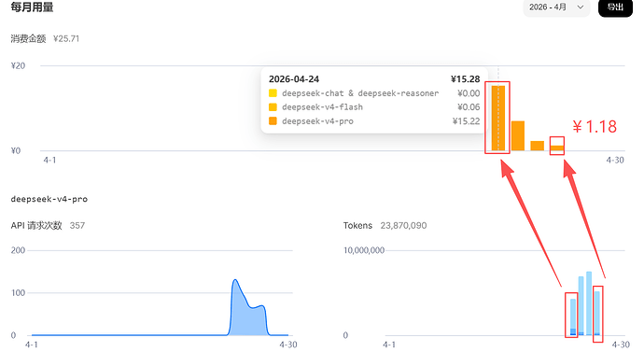Select the 23,870,090 tokens value
This screenshot has height=352, width=644.
click(403, 226)
